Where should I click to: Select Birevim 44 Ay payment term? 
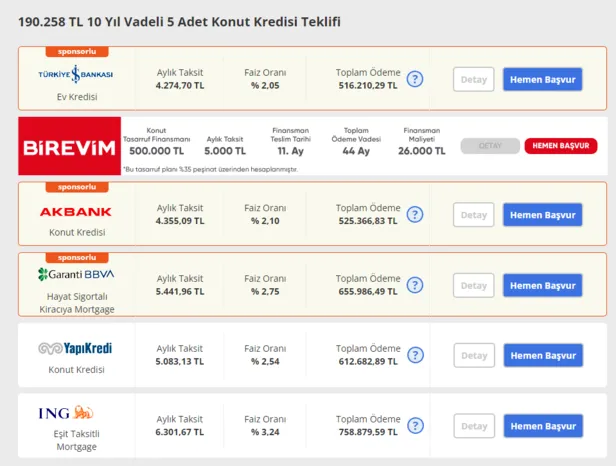click(356, 151)
